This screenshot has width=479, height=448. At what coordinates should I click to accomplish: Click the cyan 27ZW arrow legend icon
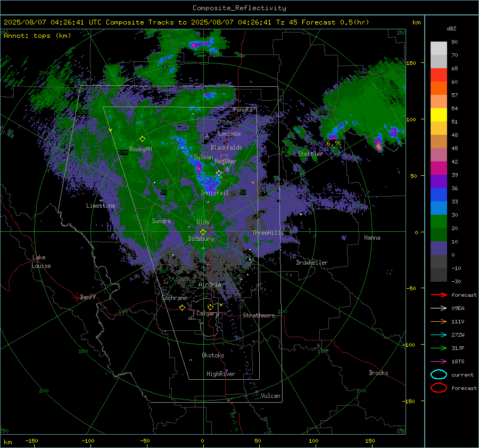click(x=439, y=335)
